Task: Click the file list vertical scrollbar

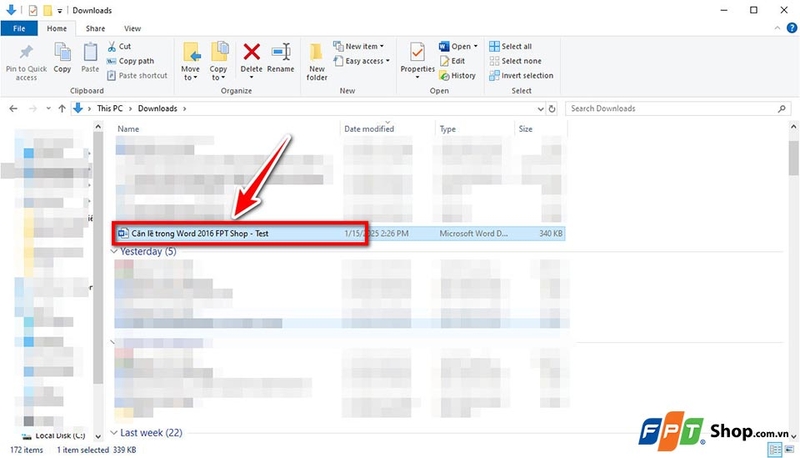Action: coord(793,157)
